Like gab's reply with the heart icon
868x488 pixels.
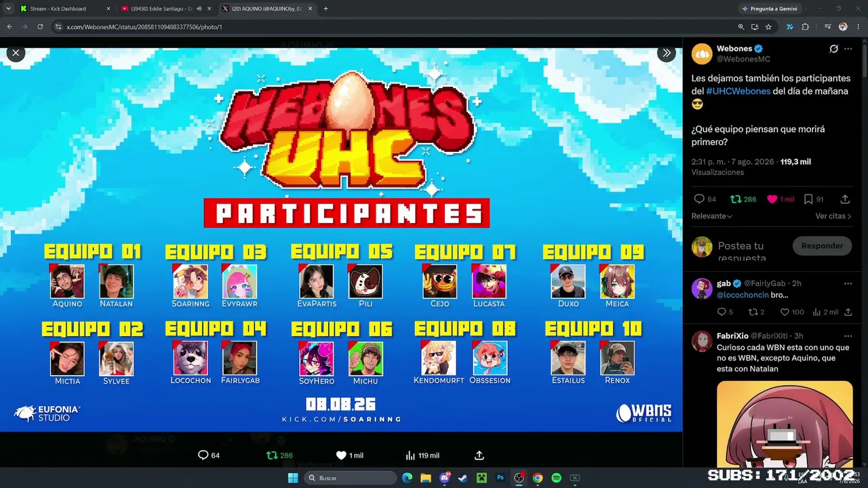pyautogui.click(x=784, y=312)
